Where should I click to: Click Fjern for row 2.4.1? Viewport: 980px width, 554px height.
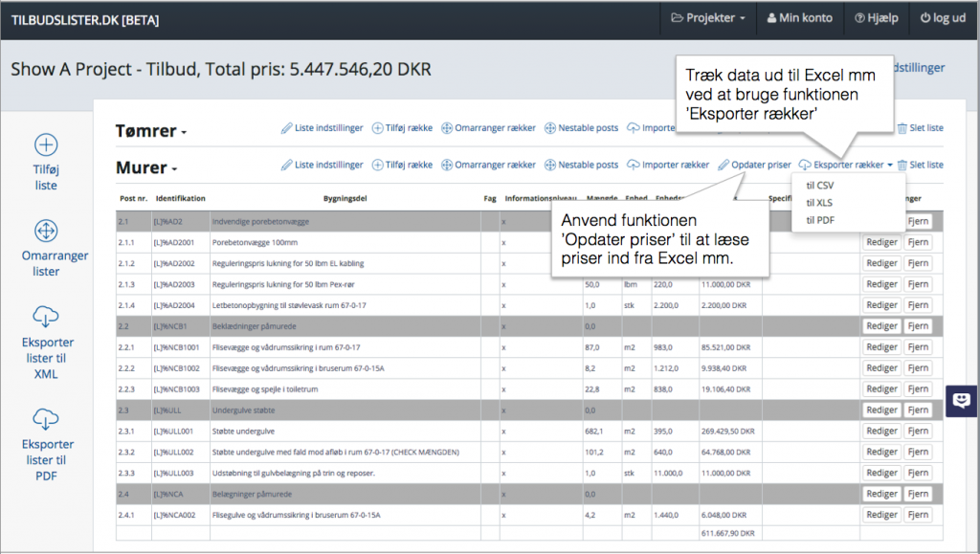918,515
